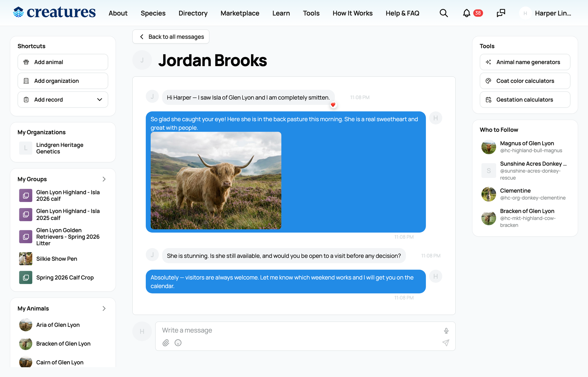Open the Directory menu
Viewport: 588px width, 377px height.
[x=193, y=13]
